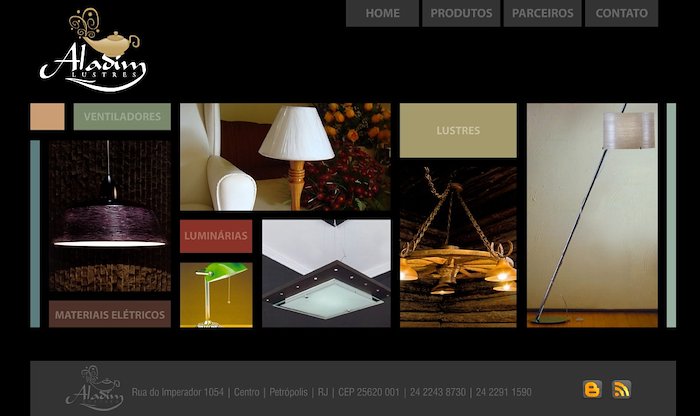Image resolution: width=700 pixels, height=416 pixels.
Task: Select the LUSTRES category tile
Action: 458,130
